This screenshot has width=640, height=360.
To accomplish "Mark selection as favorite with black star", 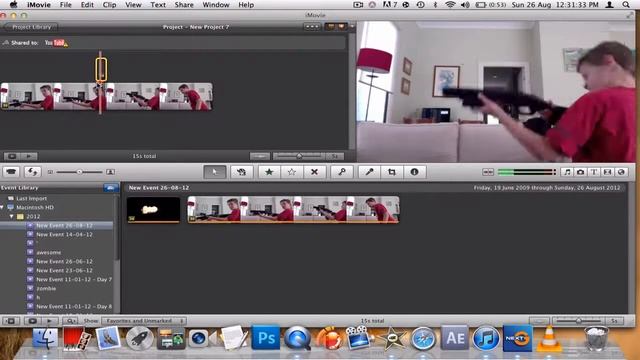I will [x=269, y=172].
